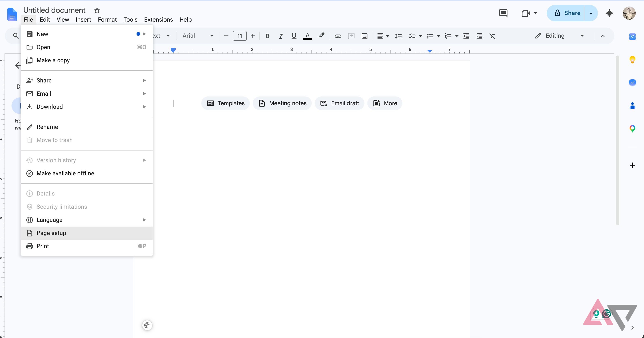The width and height of the screenshot is (644, 338).
Task: Star the Untitled document
Action: click(97, 10)
